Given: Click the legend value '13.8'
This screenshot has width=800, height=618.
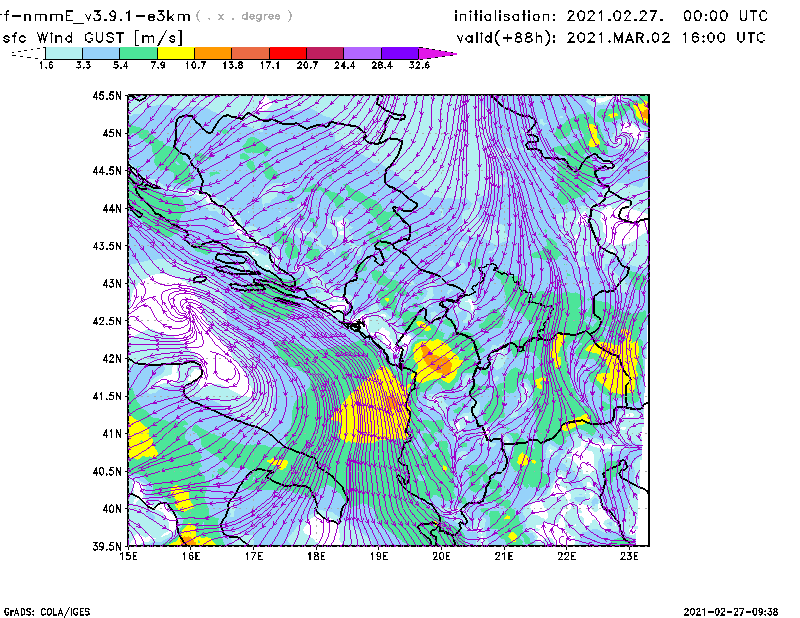Looking at the screenshot, I should [232, 65].
